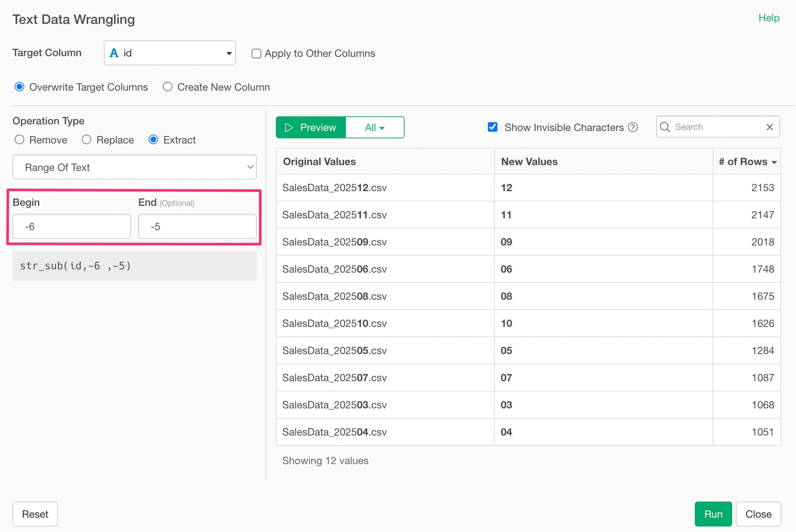Viewport: 796px width, 532px height.
Task: Toggle Show Invisible Characters checkbox
Action: 493,127
